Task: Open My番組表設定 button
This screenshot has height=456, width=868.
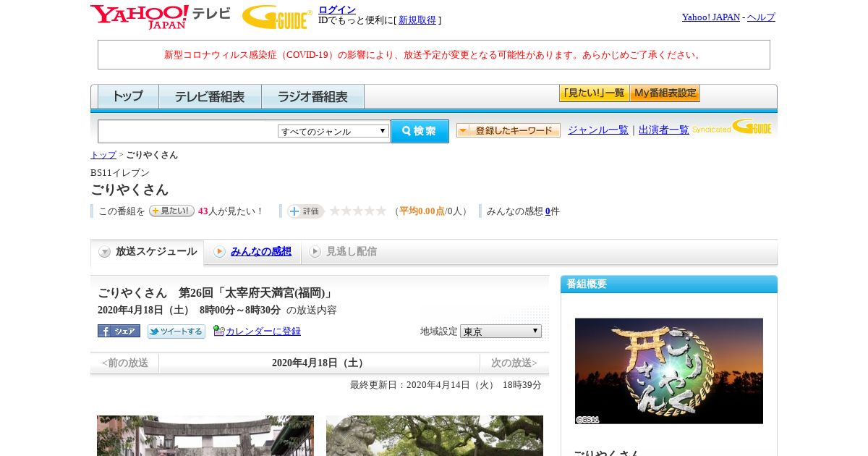Action: (665, 93)
